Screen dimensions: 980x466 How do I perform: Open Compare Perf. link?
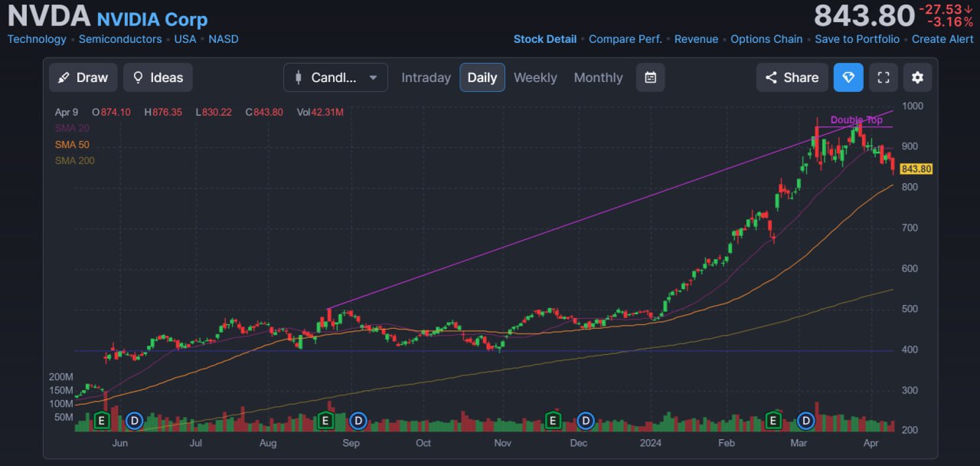pyautogui.click(x=626, y=39)
